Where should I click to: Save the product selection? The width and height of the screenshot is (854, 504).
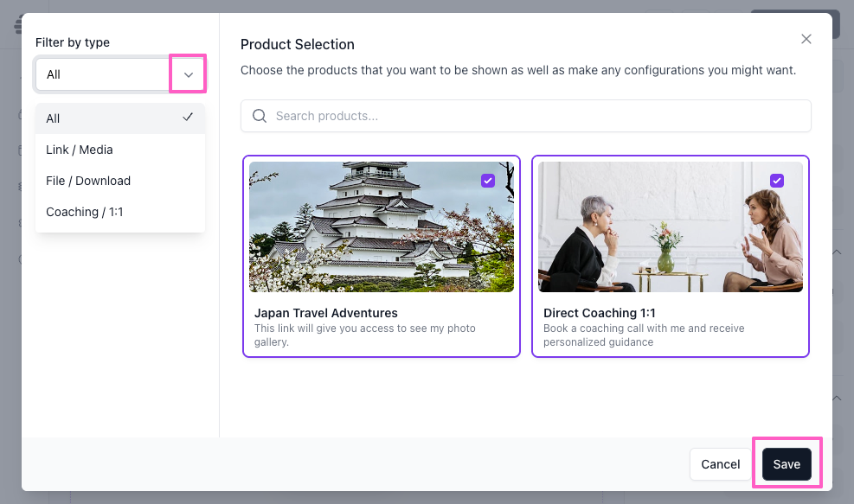tap(787, 464)
